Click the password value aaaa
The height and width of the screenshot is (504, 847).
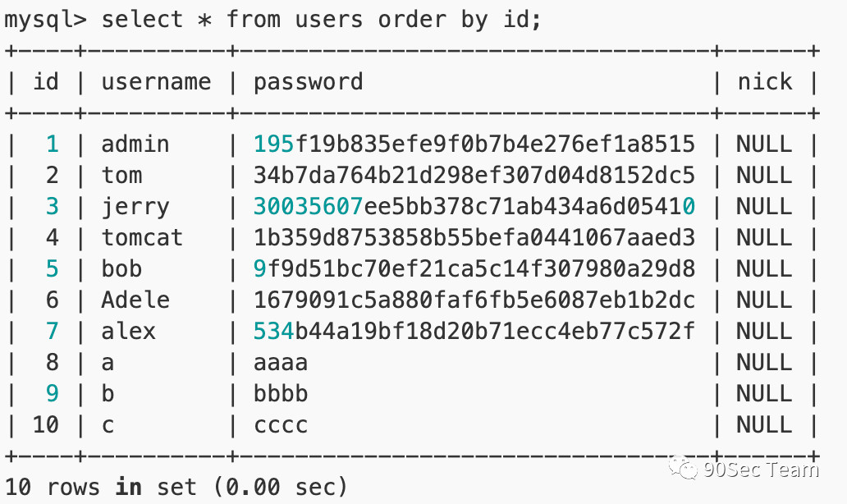[x=281, y=364]
